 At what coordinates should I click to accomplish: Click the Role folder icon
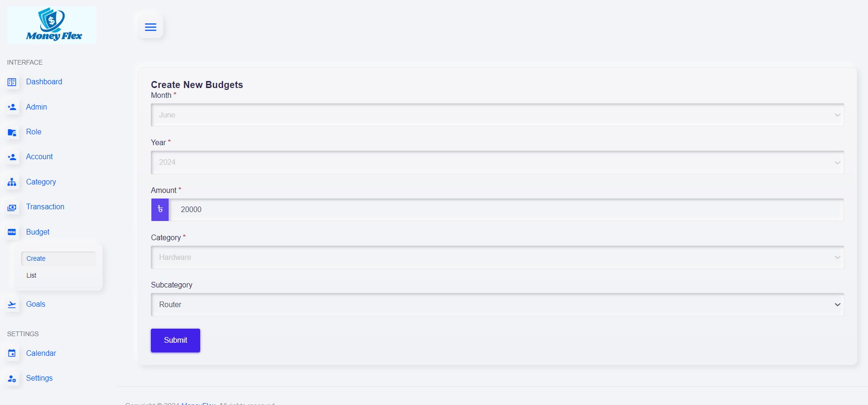(x=12, y=133)
